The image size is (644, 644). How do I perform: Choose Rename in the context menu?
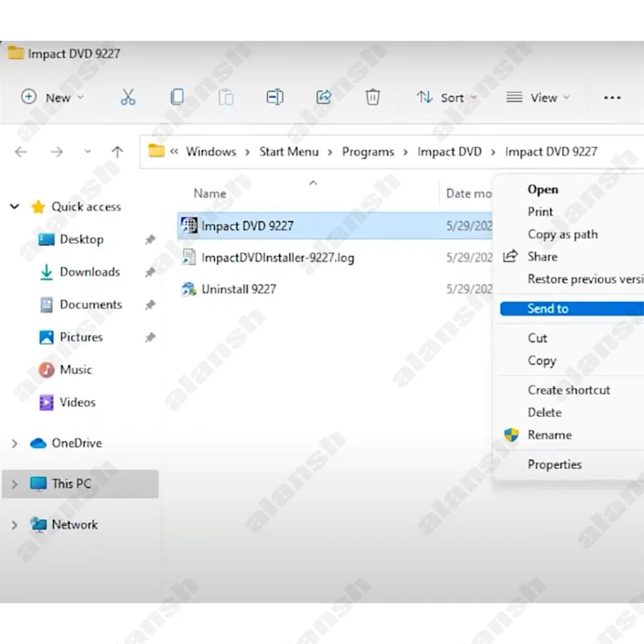tap(550, 435)
